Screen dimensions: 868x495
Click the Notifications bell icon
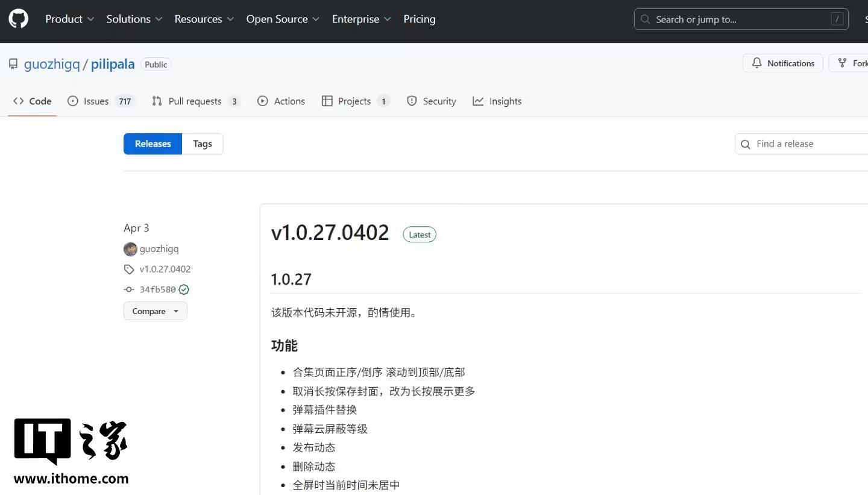coord(757,63)
